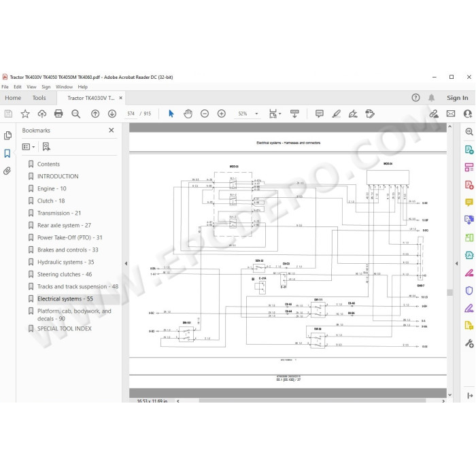Viewport: 476px width, 476px height.
Task: Open the Help question mark
Action: tap(415, 98)
